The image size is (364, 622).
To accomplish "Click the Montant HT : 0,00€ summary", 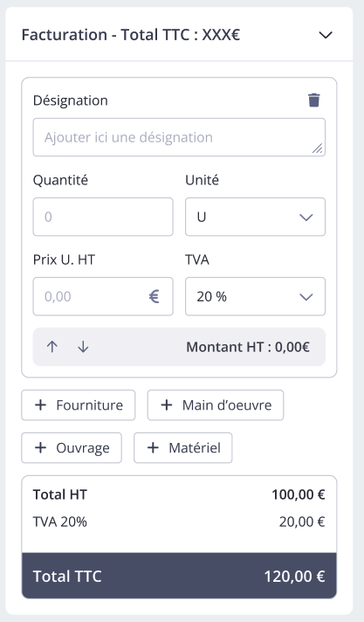I will (x=248, y=347).
